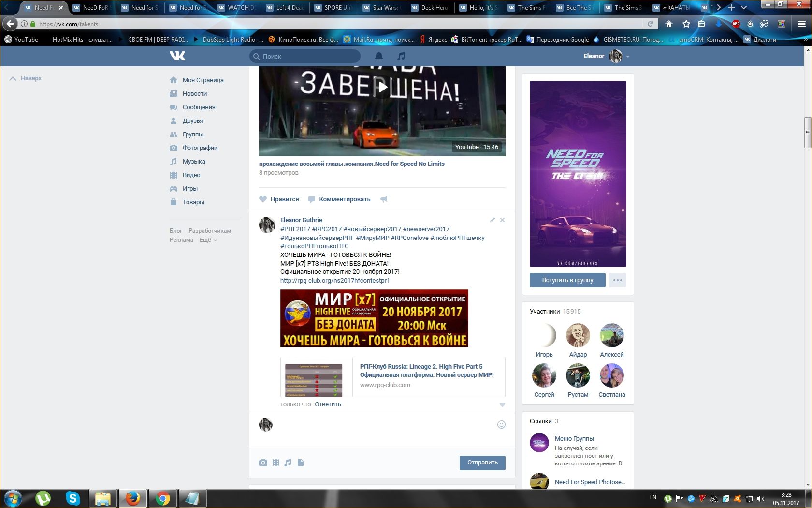
Task: Open Группы in the sidebar
Action: click(187, 134)
